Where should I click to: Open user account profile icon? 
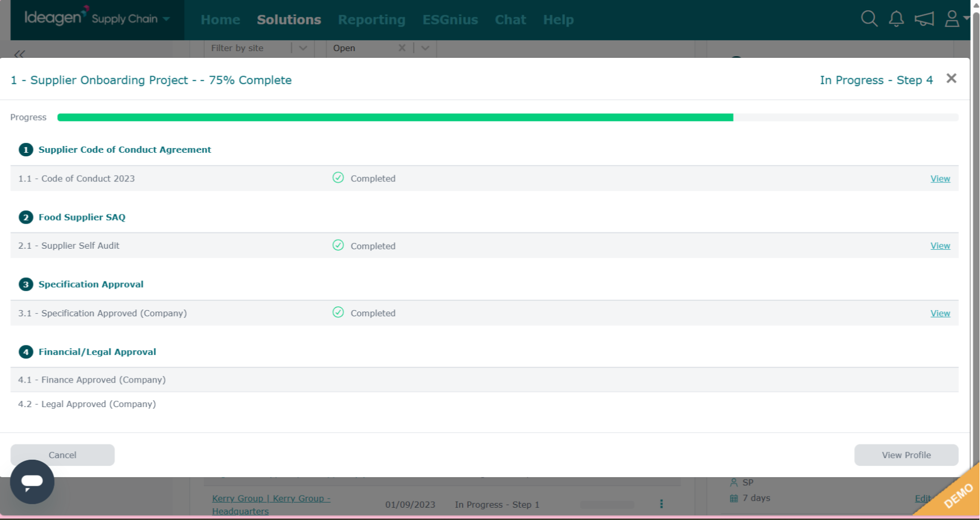point(952,19)
